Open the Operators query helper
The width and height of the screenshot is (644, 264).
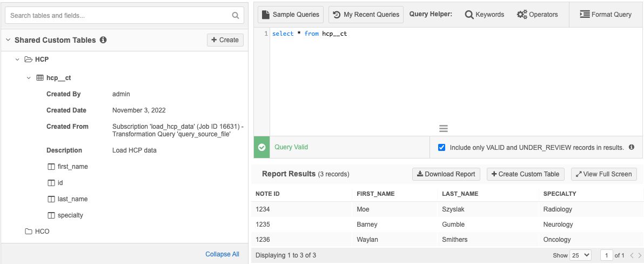coord(537,15)
